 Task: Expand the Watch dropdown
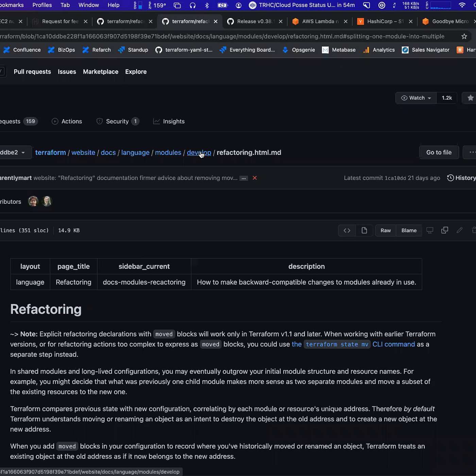[416, 98]
